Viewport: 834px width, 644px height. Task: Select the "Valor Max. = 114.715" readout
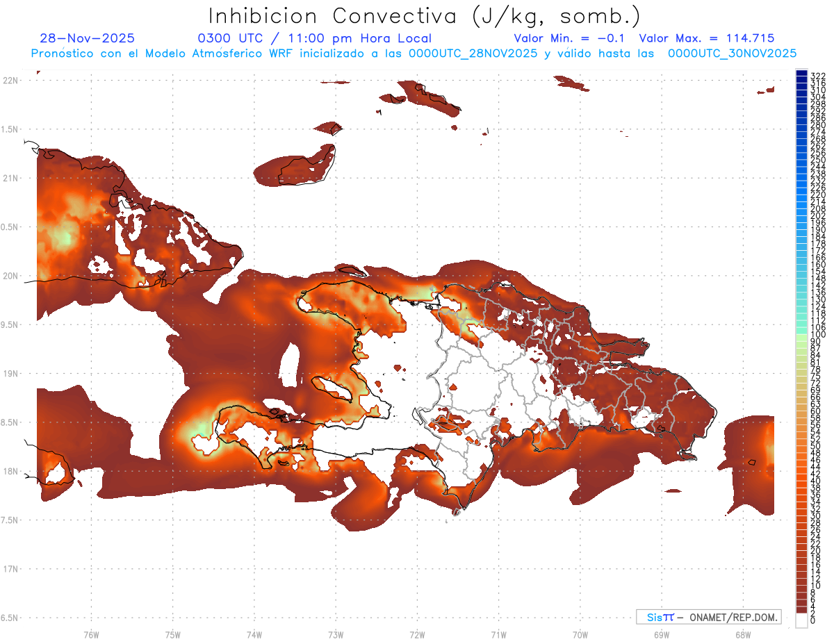(x=707, y=38)
